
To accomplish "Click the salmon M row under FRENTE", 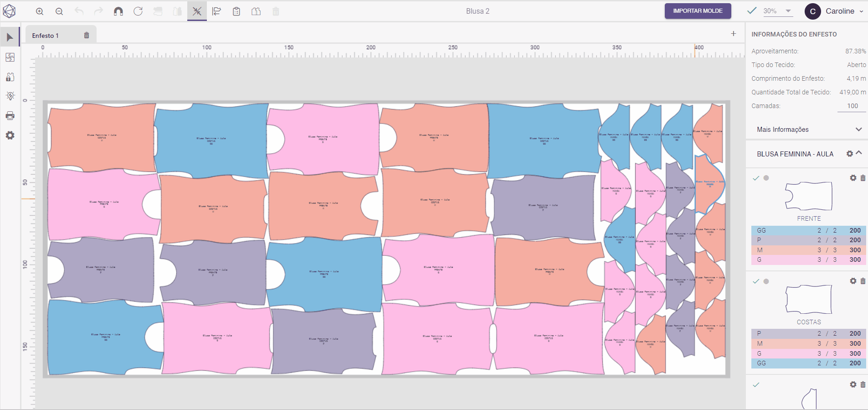I will click(x=808, y=250).
